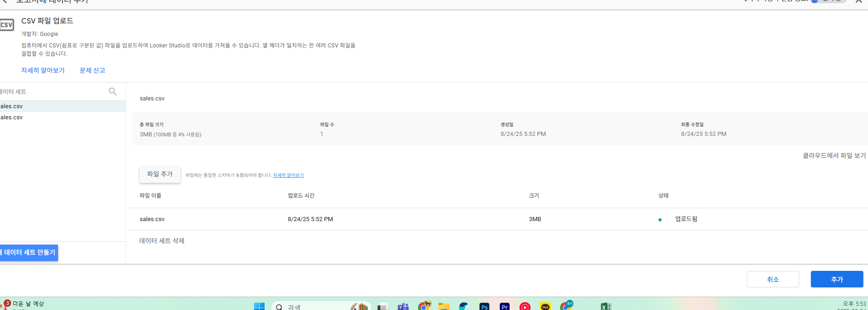Click the 3MB size cell in the table row

[535, 219]
